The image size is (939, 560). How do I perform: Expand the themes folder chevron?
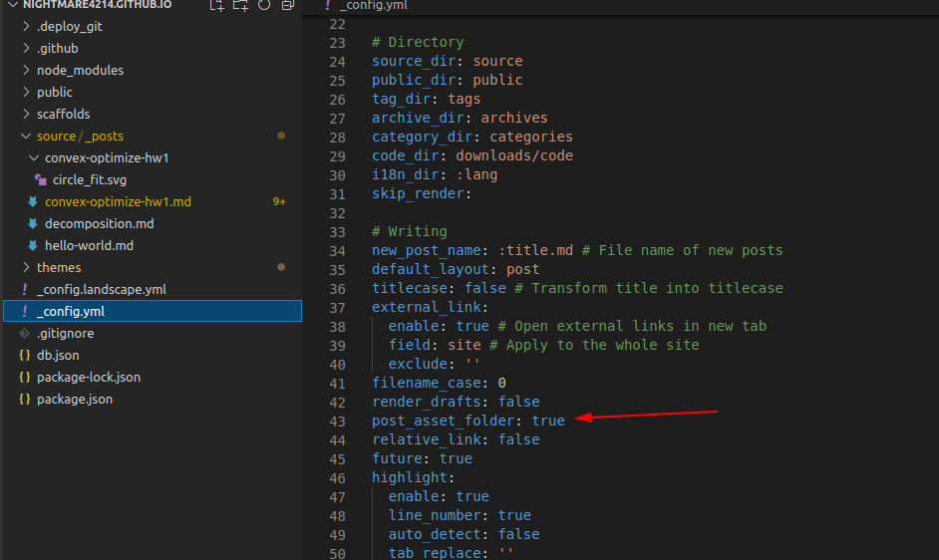click(x=26, y=267)
